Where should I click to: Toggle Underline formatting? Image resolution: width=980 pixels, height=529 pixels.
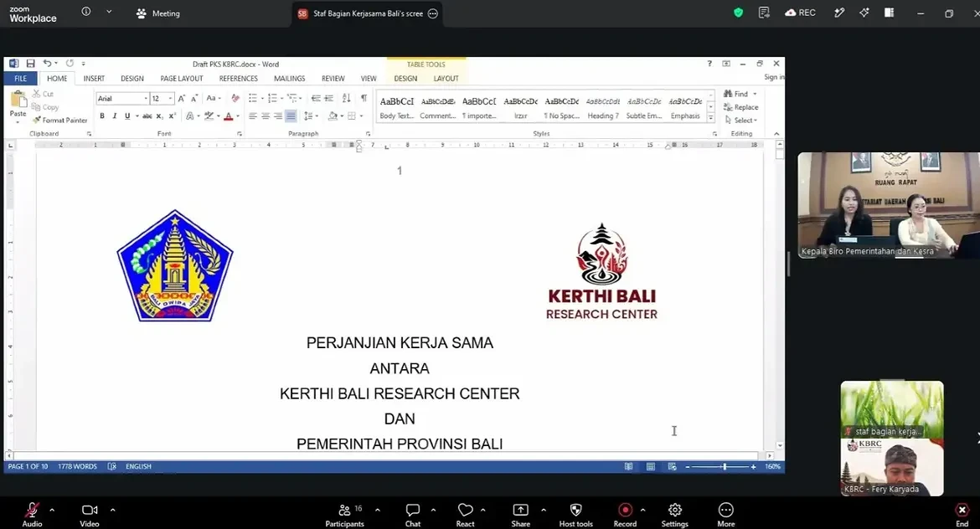pyautogui.click(x=127, y=116)
